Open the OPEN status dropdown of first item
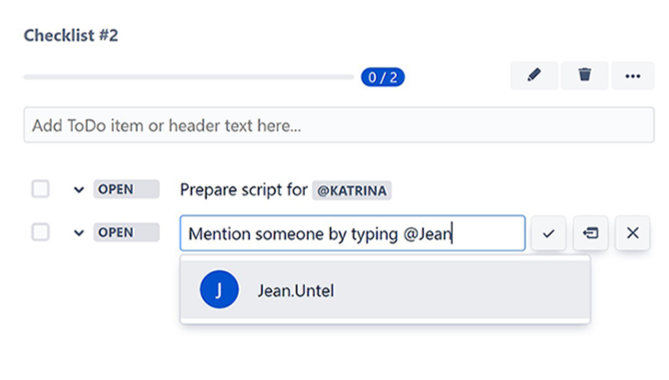This screenshot has width=669, height=380. coord(126,189)
